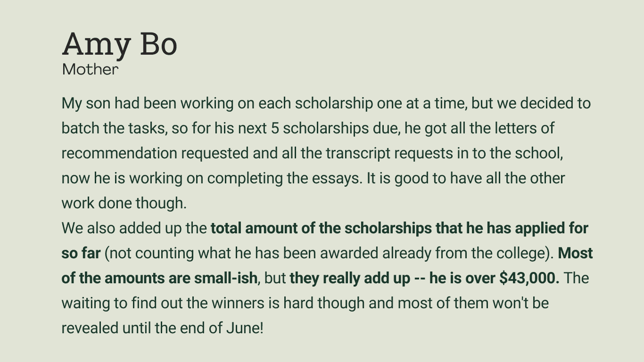
Task: Click the bold text "he is over $43,000."
Action: [495, 278]
